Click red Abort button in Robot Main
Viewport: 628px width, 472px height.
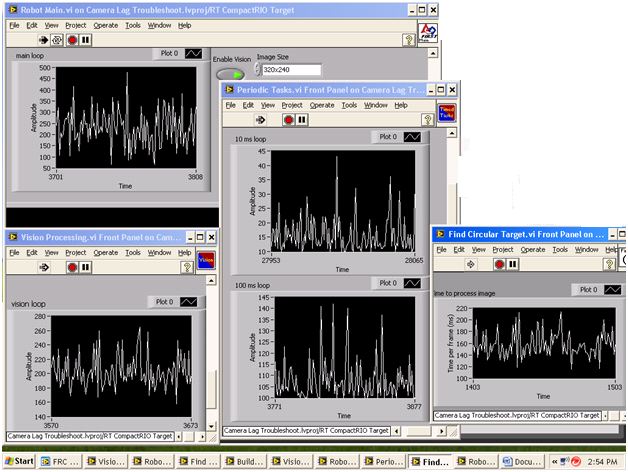point(72,40)
